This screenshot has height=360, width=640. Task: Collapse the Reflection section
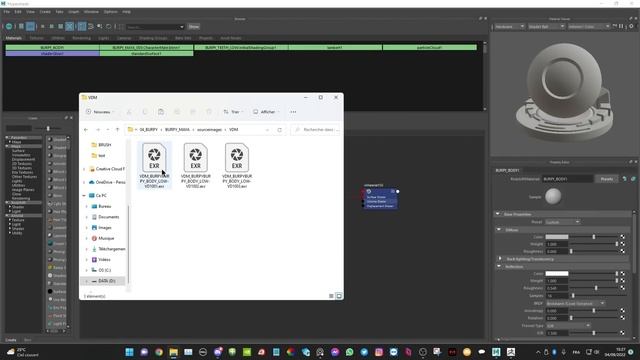[499, 267]
